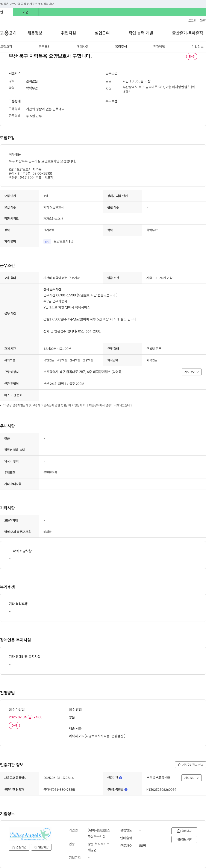Select the 방문 복지서비스 제공업 industry text

tap(99, 847)
